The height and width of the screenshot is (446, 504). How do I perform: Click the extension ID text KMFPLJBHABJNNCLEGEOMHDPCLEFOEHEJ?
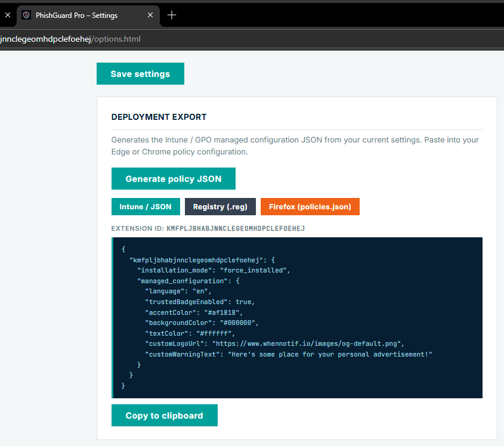pos(236,228)
